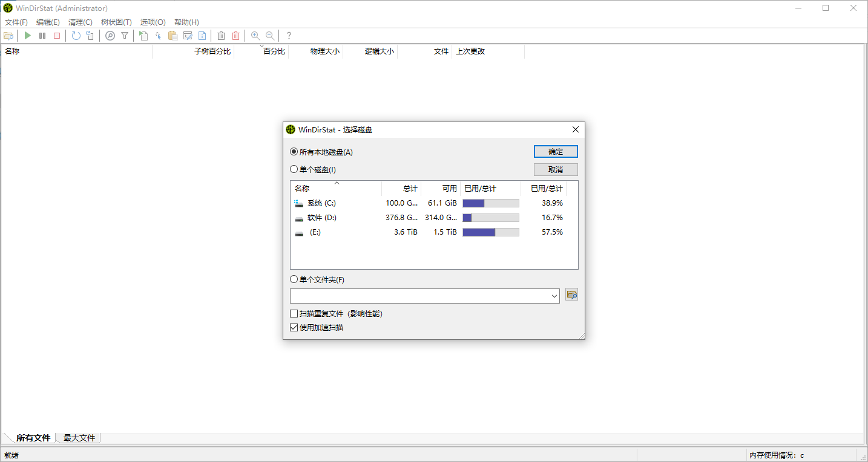Screen dimensions: 868x462
Task: Open the 选项 menu
Action: coord(152,22)
